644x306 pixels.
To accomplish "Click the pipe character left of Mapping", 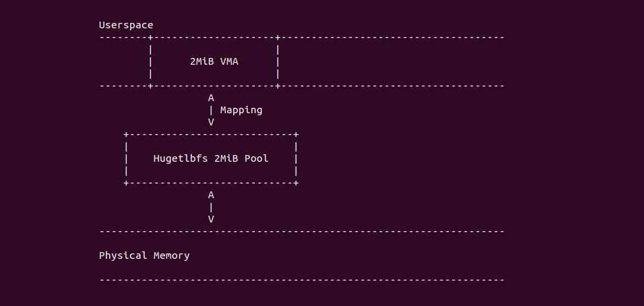I will 211,110.
